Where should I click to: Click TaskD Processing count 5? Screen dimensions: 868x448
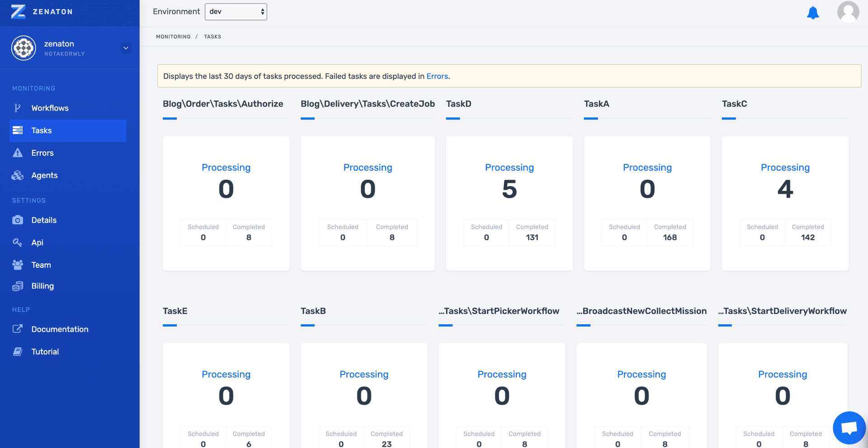coord(509,189)
